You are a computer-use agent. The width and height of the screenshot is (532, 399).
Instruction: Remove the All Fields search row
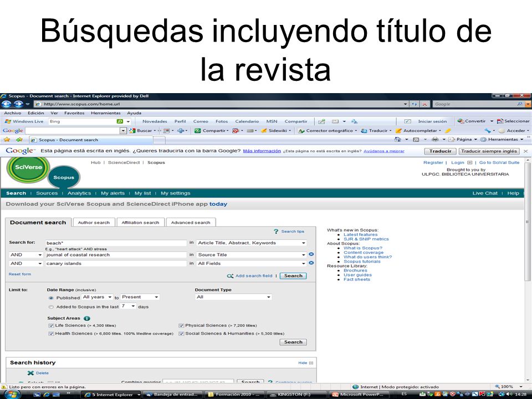click(311, 263)
